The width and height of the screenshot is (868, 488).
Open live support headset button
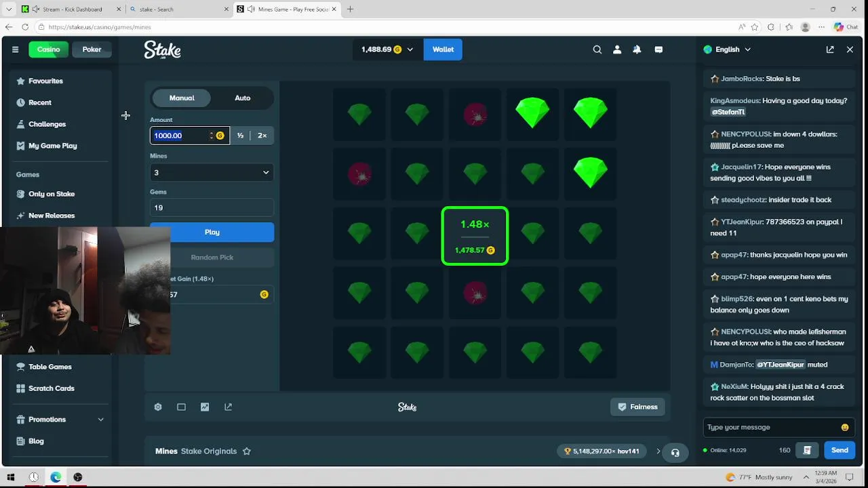[x=675, y=452]
